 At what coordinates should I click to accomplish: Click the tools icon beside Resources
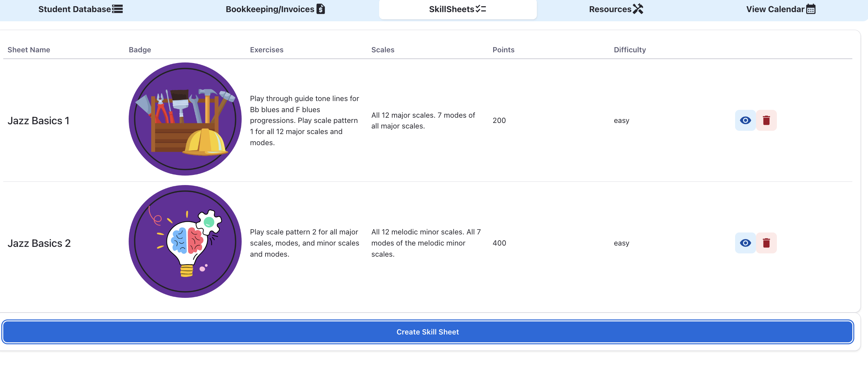click(638, 9)
